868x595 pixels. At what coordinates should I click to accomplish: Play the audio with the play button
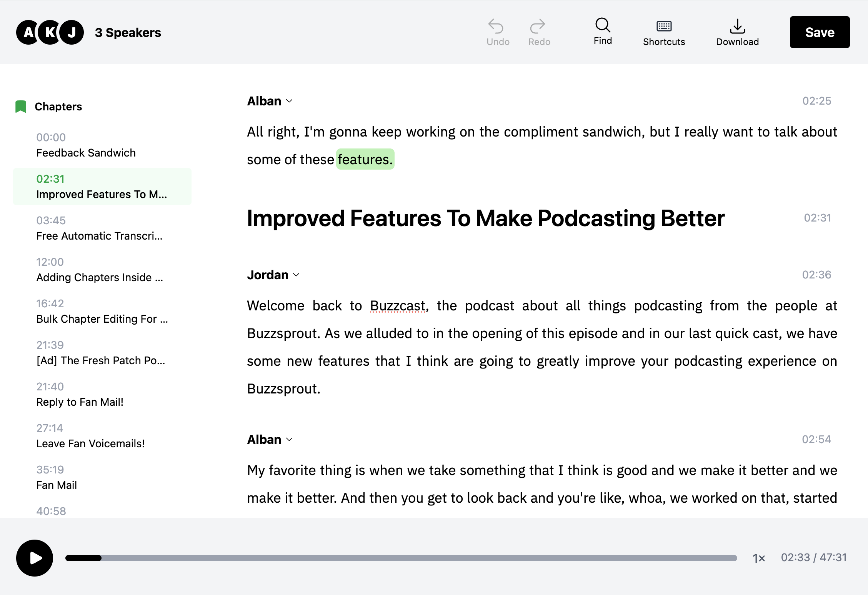click(x=34, y=558)
